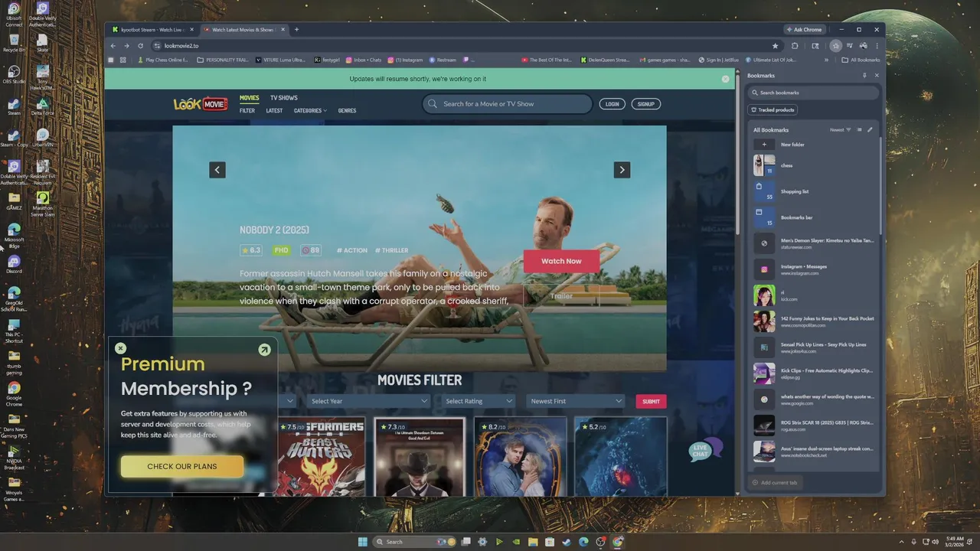Click the LOGIN button
The image size is (980, 551).
(612, 104)
